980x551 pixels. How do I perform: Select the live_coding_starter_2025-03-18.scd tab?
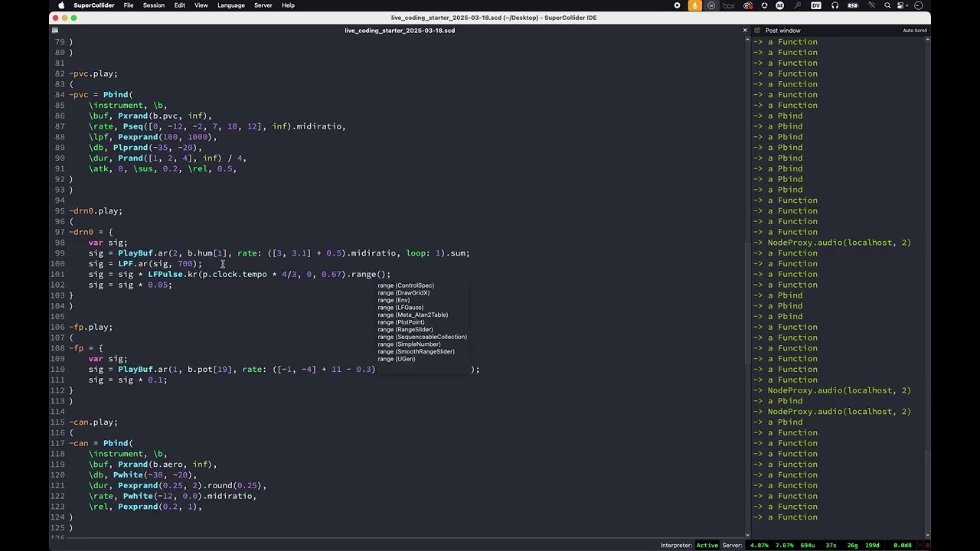point(400,31)
